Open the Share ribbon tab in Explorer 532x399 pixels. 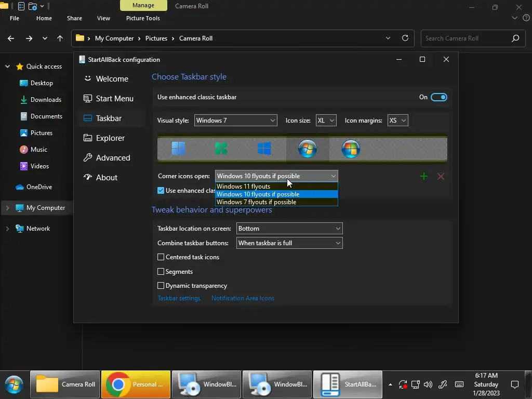[74, 18]
